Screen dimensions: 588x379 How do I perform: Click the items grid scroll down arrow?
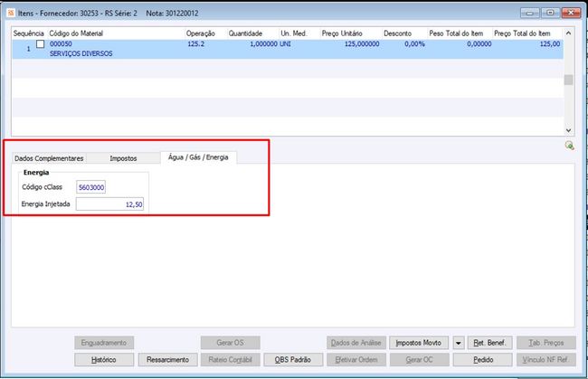click(568, 130)
